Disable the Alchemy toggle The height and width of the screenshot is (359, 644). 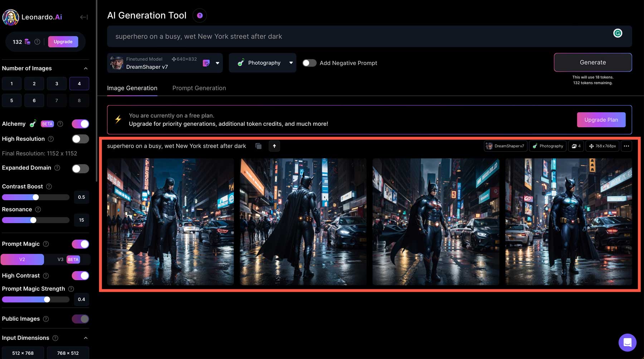[x=80, y=124]
